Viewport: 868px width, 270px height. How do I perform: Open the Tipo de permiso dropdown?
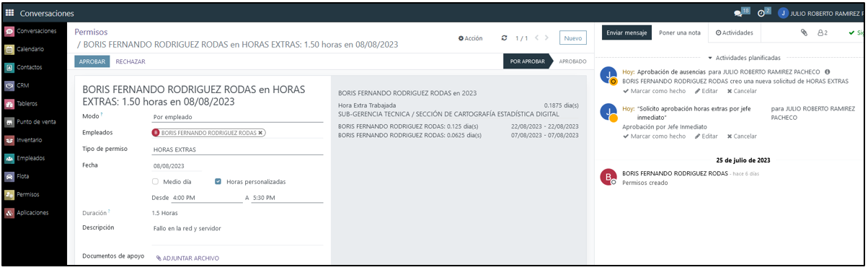[x=237, y=149]
